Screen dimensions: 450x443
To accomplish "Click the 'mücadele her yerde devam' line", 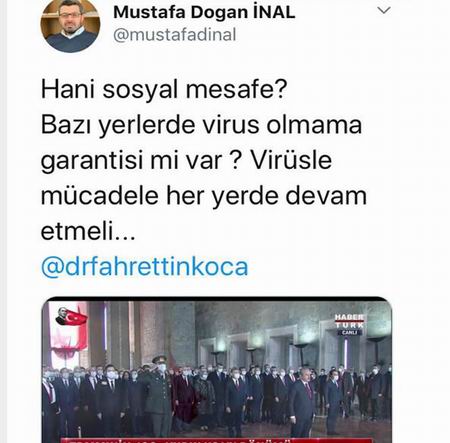I will 204,196.
